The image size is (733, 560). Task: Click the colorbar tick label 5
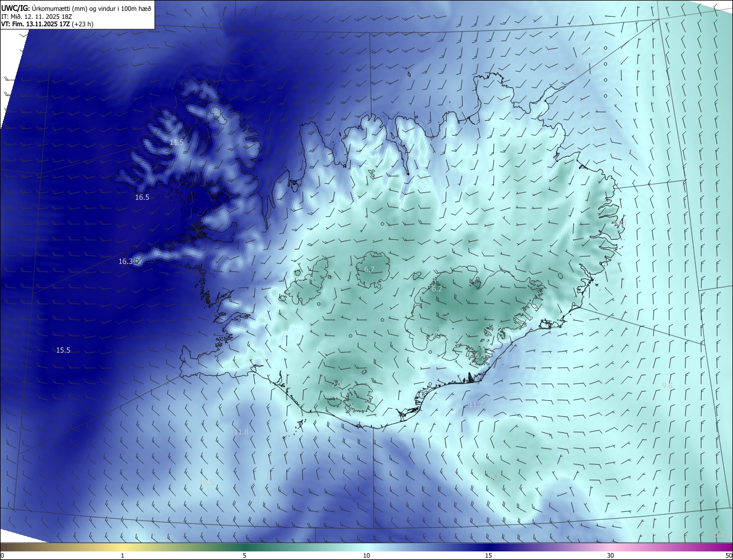[245, 555]
